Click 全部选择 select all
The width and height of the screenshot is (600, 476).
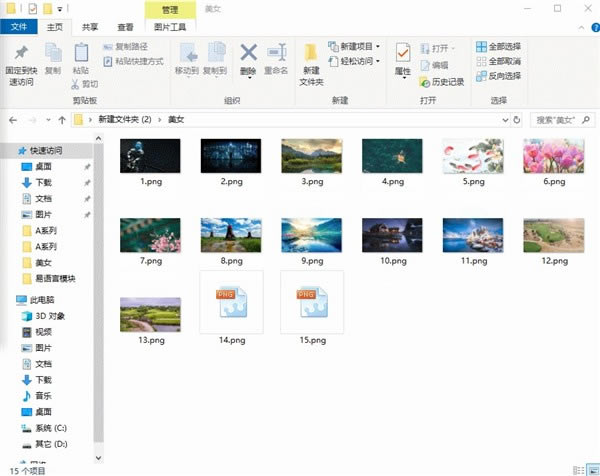click(x=498, y=47)
